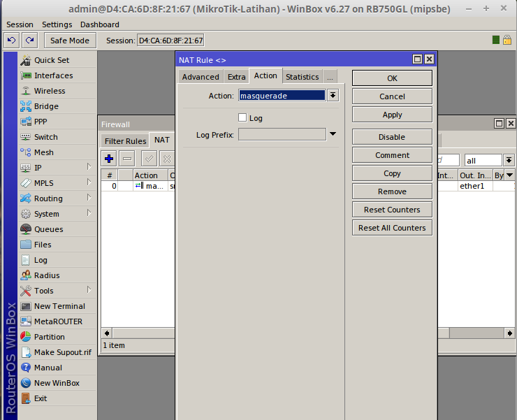Screen dimensions: 517x420
Task: Add new firewall rule with plus icon
Action: pyautogui.click(x=109, y=159)
